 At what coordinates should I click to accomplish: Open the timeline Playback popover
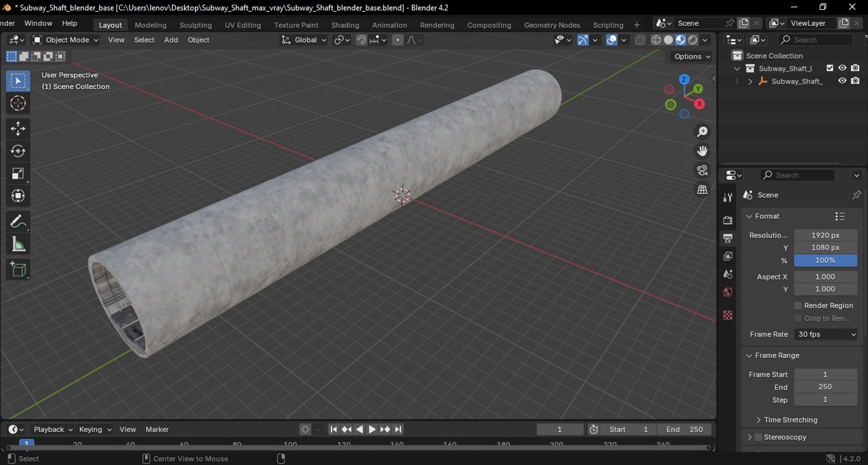pos(52,429)
